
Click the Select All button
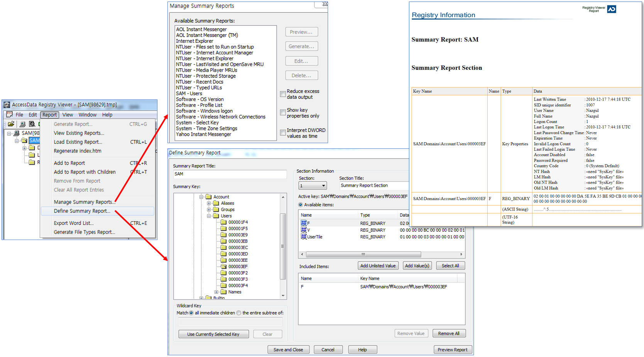[x=450, y=266]
